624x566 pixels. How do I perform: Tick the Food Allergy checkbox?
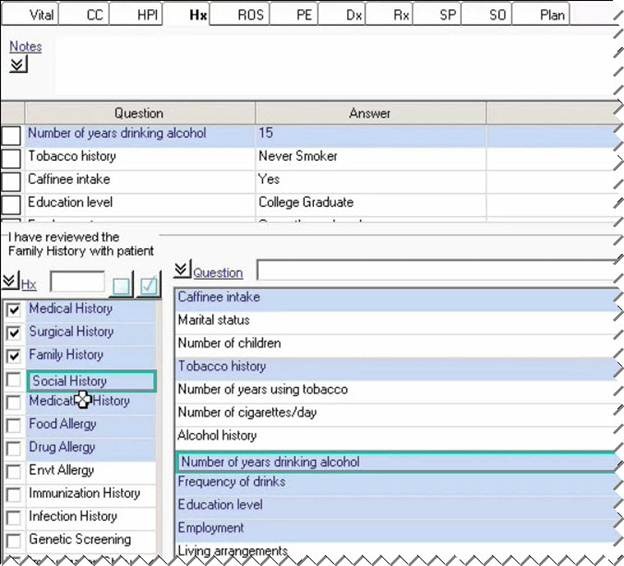[x=13, y=425]
